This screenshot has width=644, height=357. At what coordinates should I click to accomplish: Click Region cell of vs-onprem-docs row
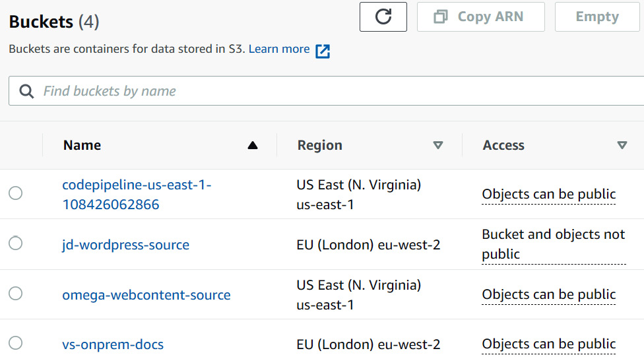[x=368, y=344]
